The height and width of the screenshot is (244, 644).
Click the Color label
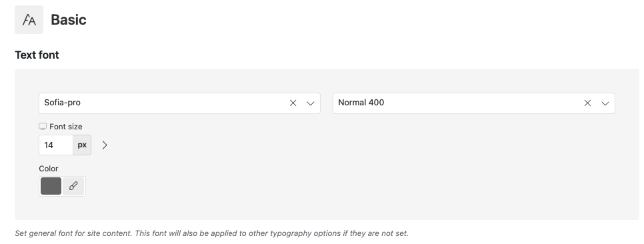tap(49, 169)
